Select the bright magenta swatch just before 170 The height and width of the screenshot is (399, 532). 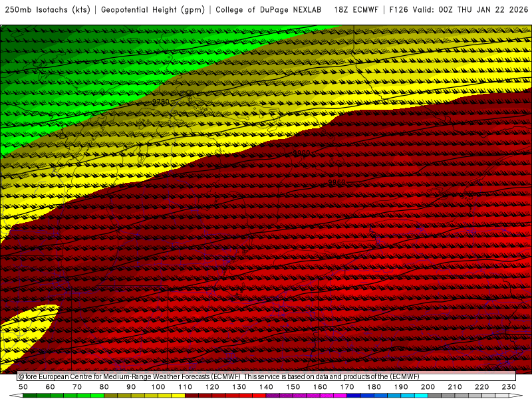340,396
